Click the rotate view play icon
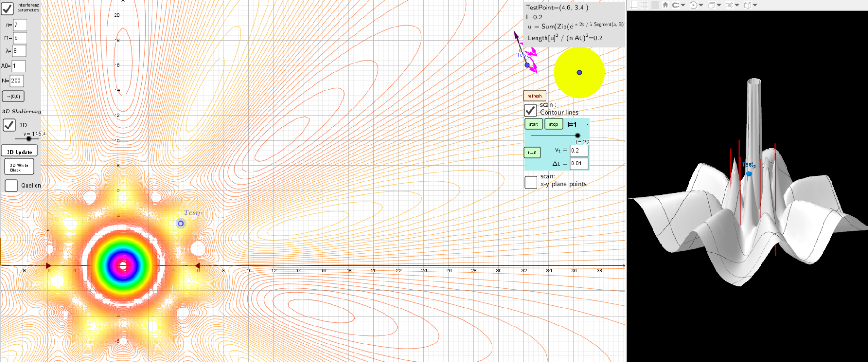This screenshot has width=868, height=362. pos(694,5)
